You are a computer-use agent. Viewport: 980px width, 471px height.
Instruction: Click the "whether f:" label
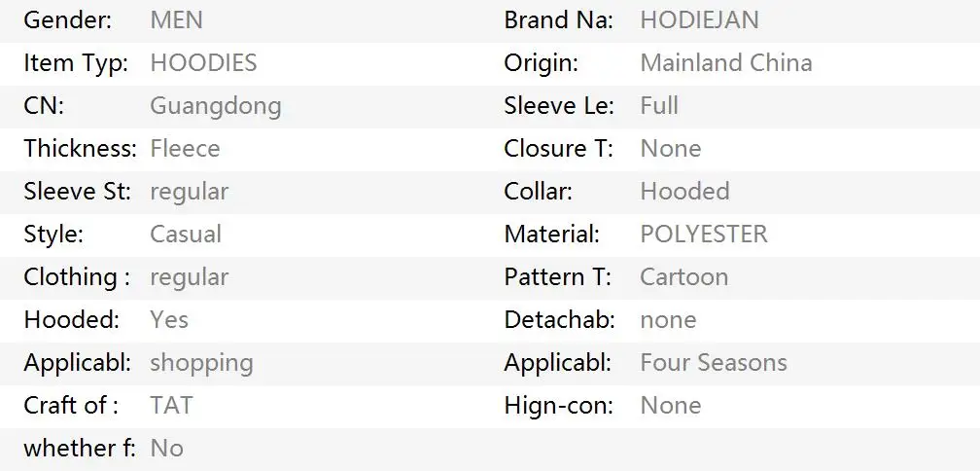point(79,449)
